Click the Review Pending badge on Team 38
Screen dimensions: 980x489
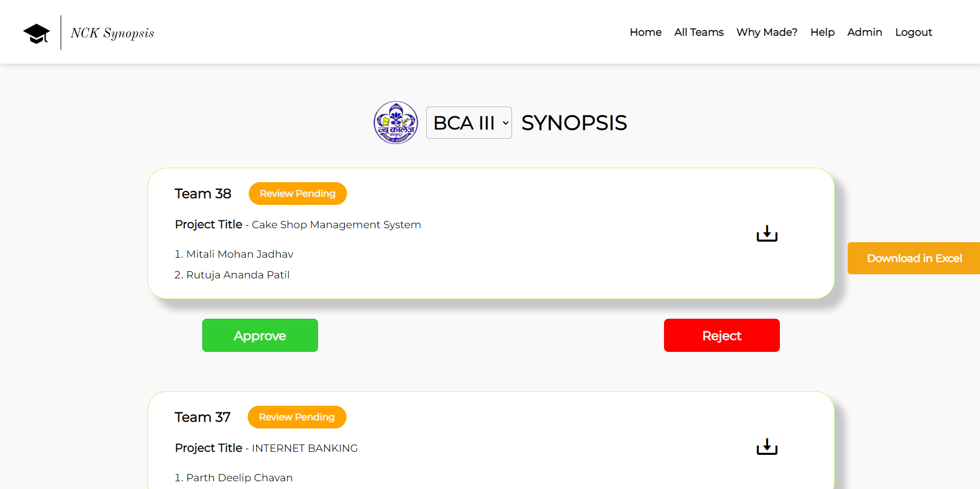tap(297, 193)
